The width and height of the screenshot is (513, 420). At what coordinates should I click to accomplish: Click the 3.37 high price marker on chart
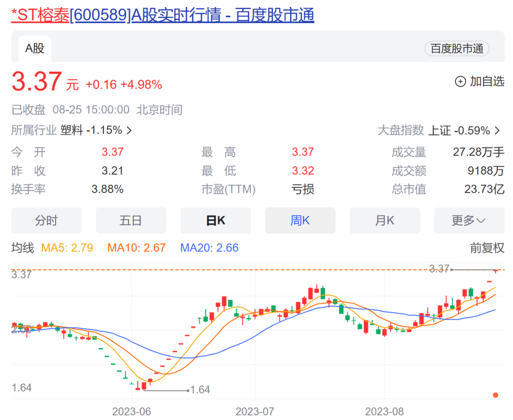coord(439,269)
